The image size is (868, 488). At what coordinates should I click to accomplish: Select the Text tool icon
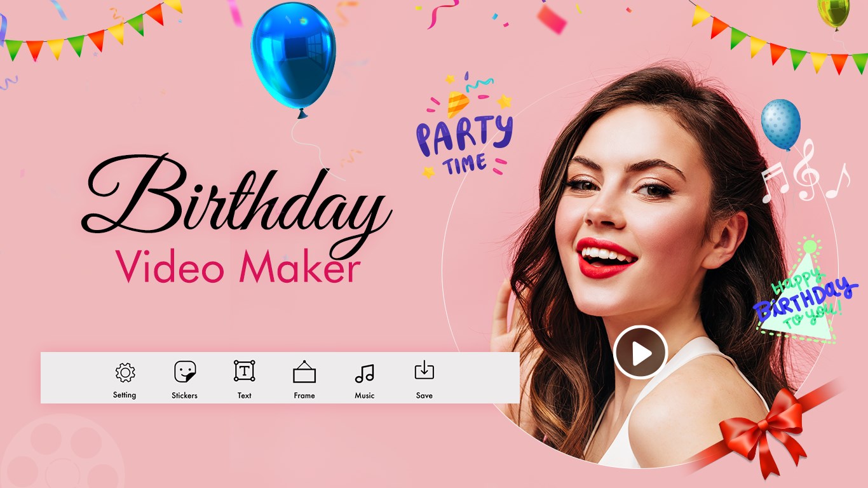(245, 371)
